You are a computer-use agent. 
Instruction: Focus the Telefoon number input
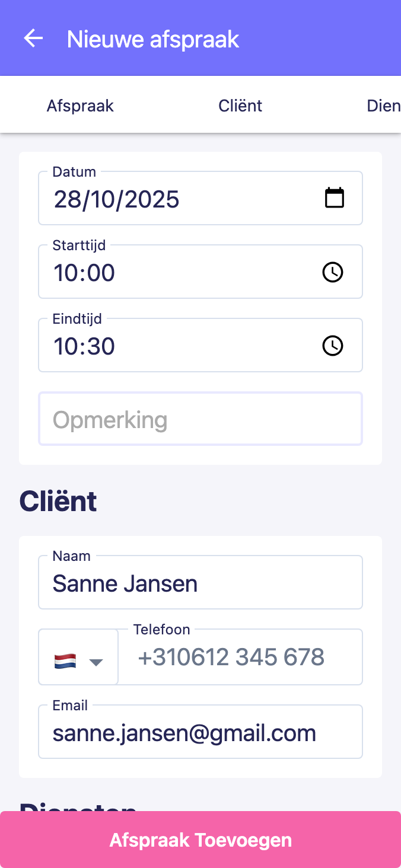click(x=240, y=658)
